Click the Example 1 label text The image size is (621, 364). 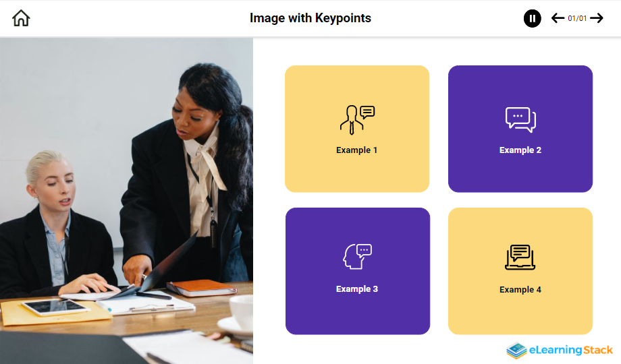pyautogui.click(x=357, y=150)
